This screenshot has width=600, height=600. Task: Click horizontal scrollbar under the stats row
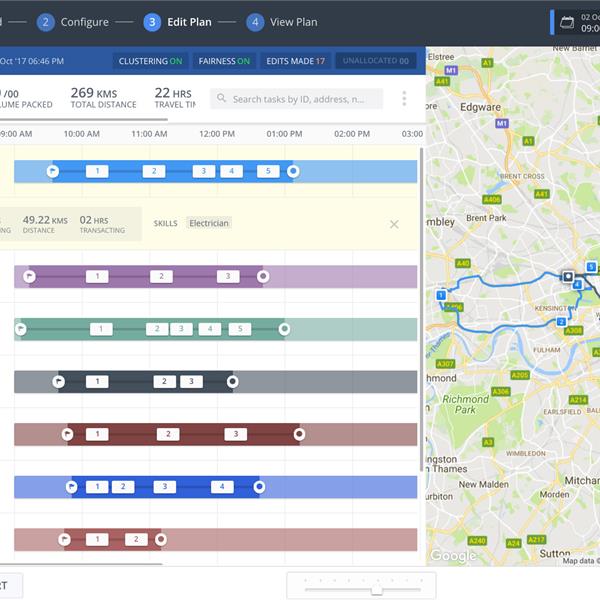84,119
